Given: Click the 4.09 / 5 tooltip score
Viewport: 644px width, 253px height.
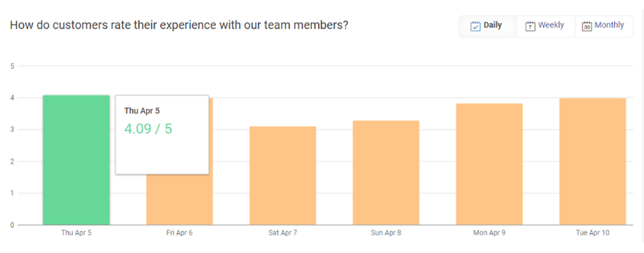Looking at the screenshot, I should 148,129.
